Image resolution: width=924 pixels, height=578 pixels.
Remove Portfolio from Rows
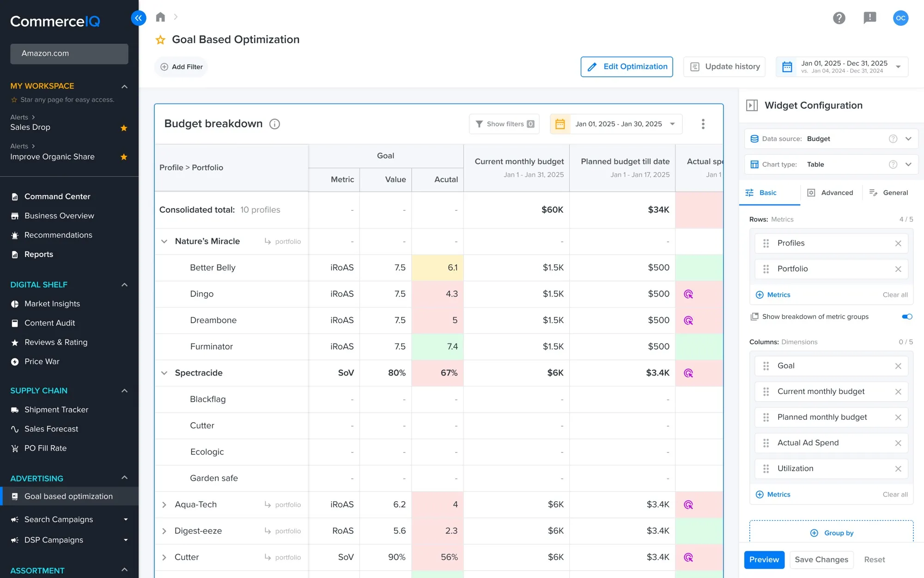point(898,269)
